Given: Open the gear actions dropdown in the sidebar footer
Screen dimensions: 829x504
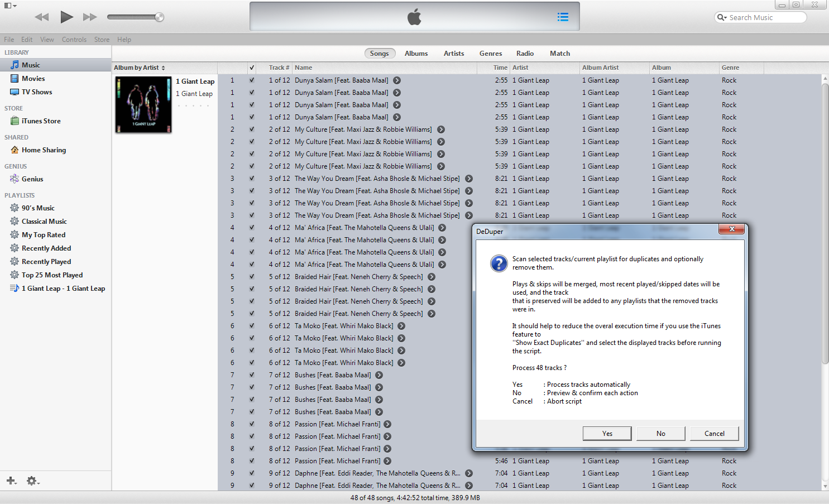Looking at the screenshot, I should [33, 481].
